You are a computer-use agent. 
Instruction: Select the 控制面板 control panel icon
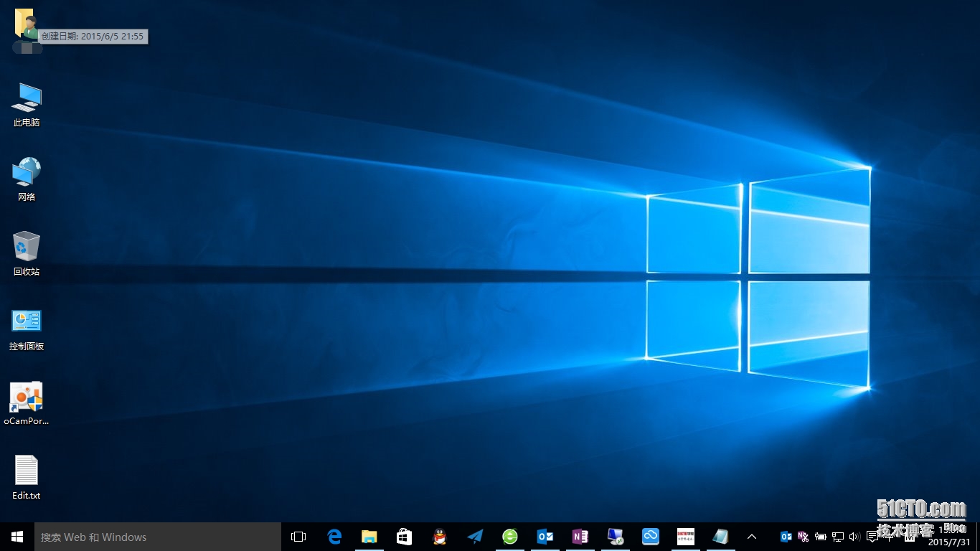pyautogui.click(x=27, y=329)
